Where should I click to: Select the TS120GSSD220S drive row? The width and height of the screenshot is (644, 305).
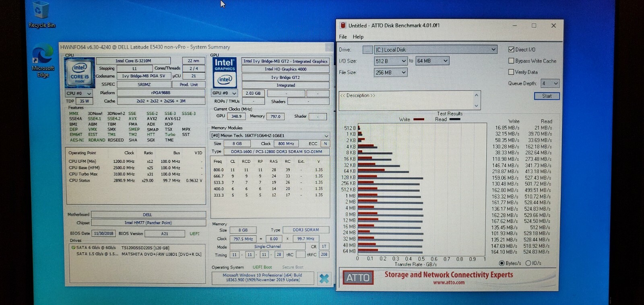pos(136,248)
